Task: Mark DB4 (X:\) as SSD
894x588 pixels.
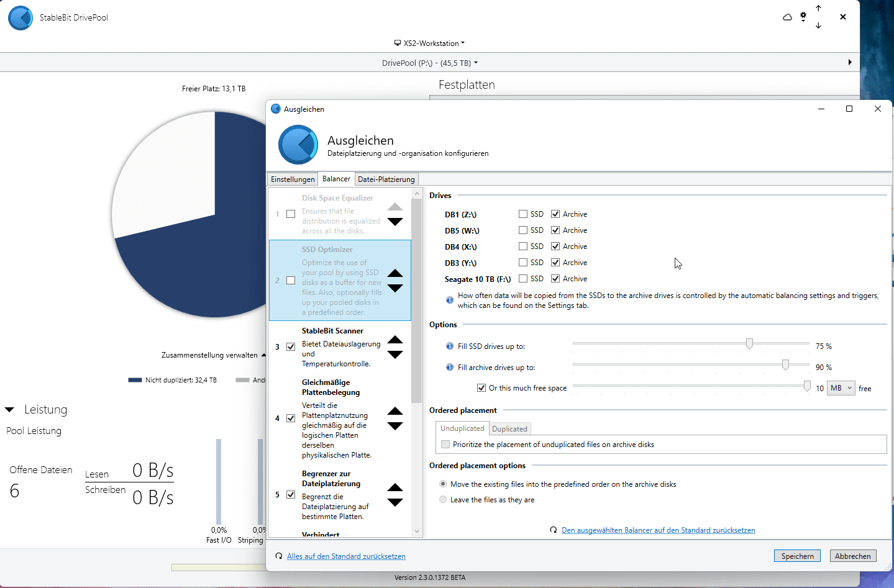Action: [x=523, y=246]
